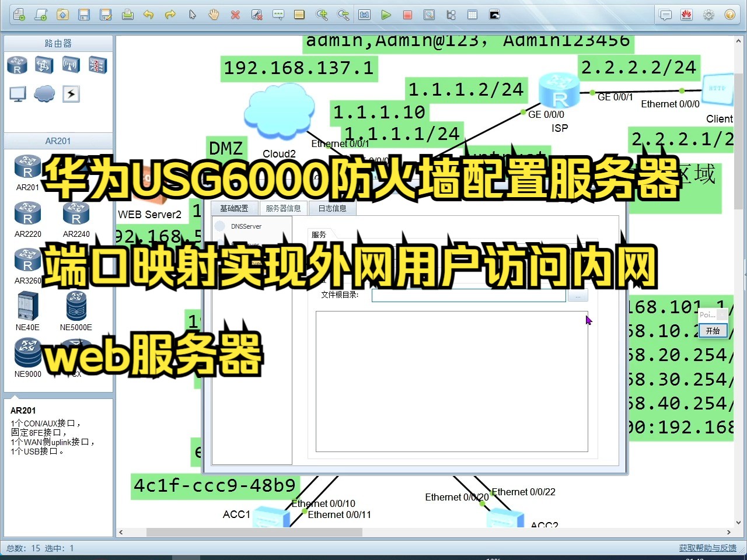
Task: Click the 1.1.1.2/24 label on the canvas
Action: [x=466, y=89]
